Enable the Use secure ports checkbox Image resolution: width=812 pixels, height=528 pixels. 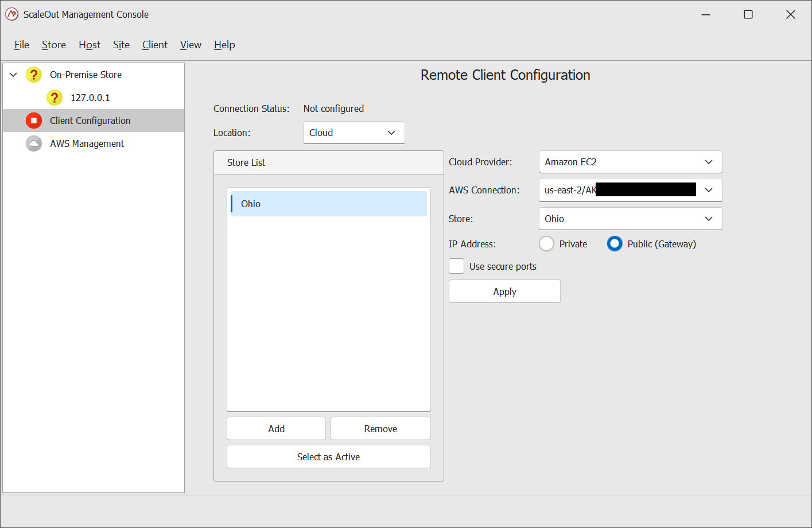(x=457, y=266)
